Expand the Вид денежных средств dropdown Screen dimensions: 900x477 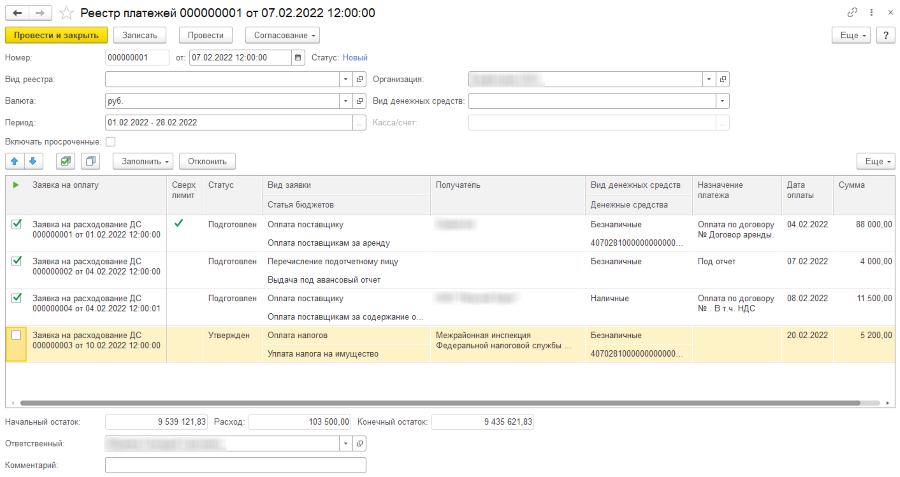[723, 101]
